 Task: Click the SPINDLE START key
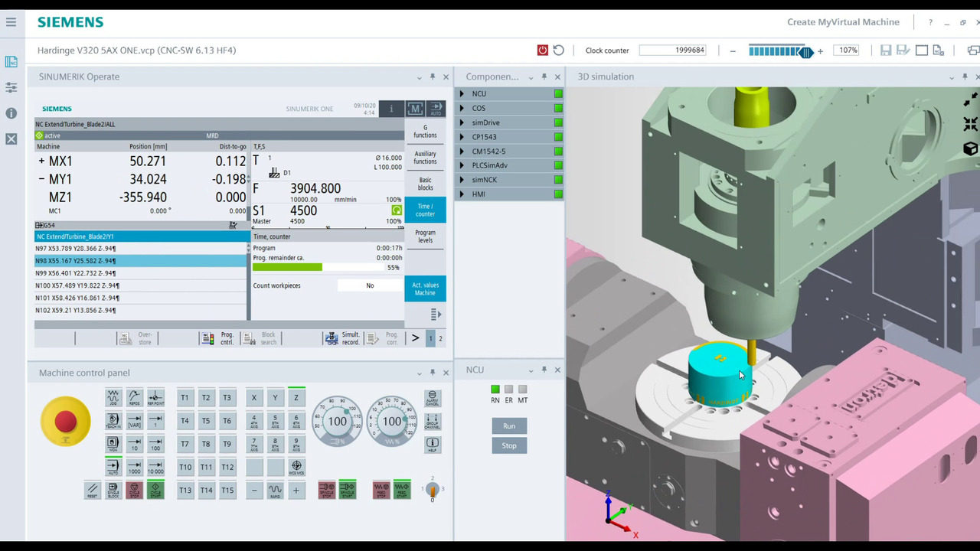(347, 490)
